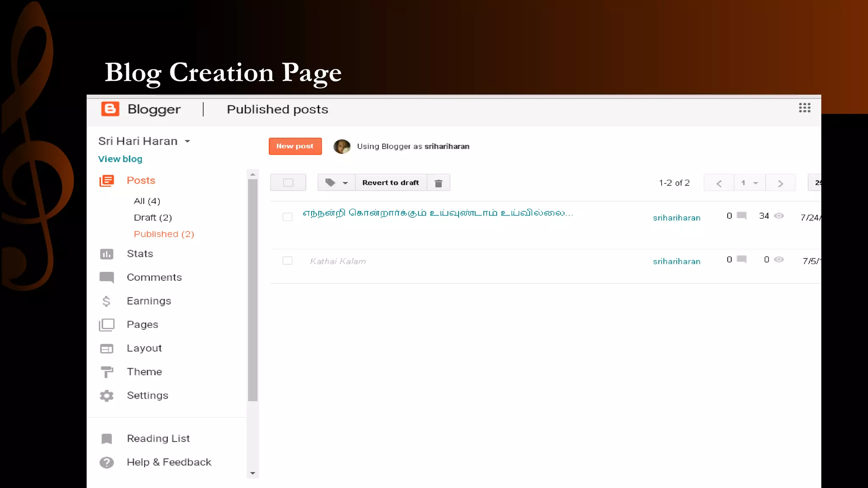Show Published (2) posts

[164, 234]
